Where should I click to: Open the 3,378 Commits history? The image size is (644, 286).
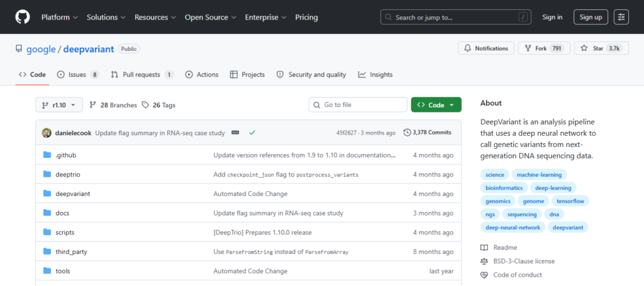pyautogui.click(x=428, y=133)
